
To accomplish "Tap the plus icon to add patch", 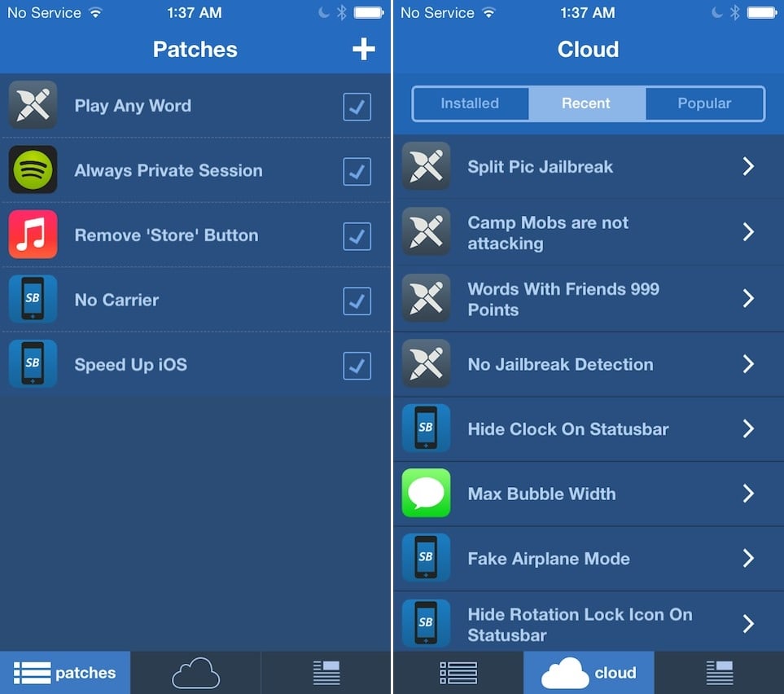I will [x=363, y=49].
